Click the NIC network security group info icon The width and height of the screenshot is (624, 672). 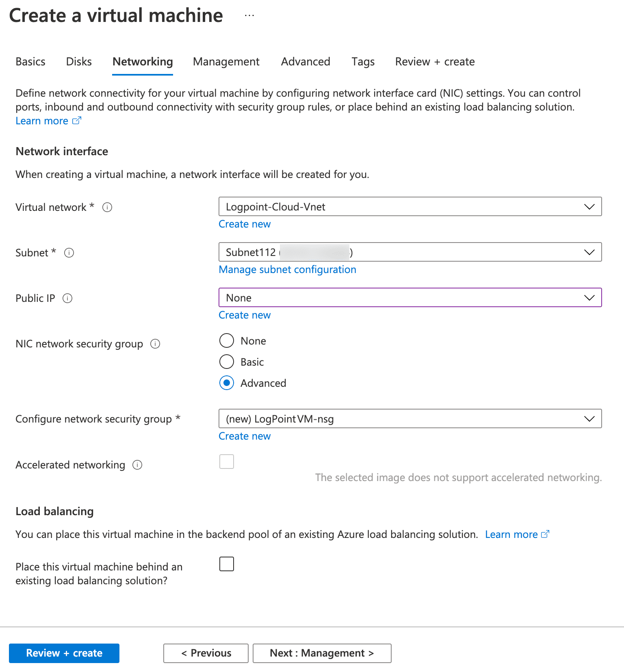tap(155, 344)
